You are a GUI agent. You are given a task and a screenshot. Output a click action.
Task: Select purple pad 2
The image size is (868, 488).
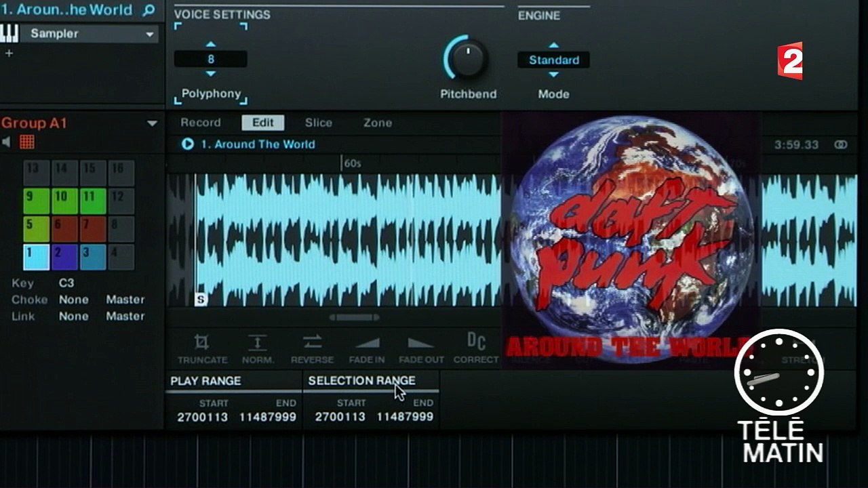tap(64, 258)
